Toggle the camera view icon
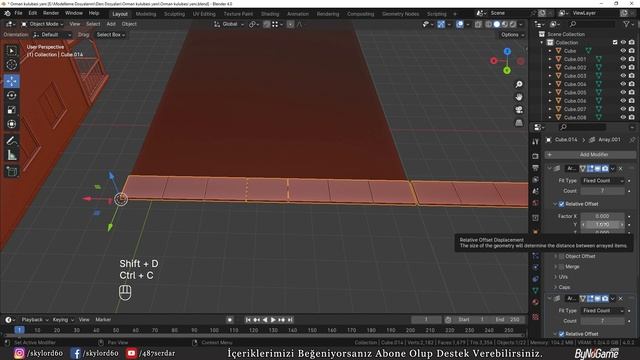Viewport: 640px width, 360px height. click(519, 110)
